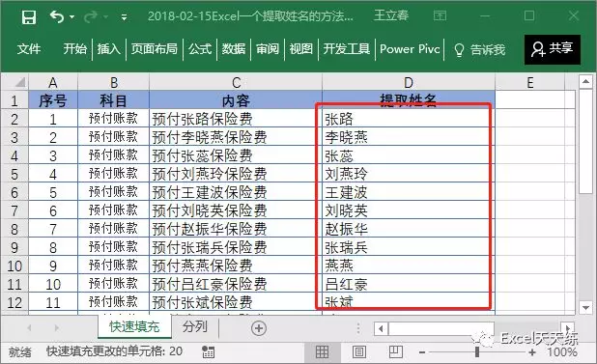Click the redo arrow
Screen dimensions: 597x364
pos(91,16)
